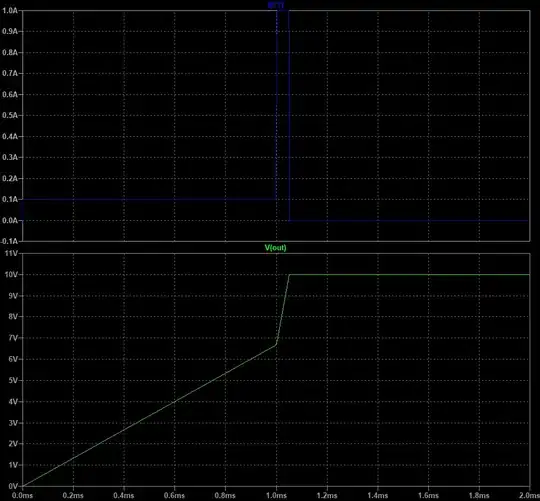This screenshot has height=501, width=540.
Task: Click the 0.0A vertical axis label
Action: [10, 220]
